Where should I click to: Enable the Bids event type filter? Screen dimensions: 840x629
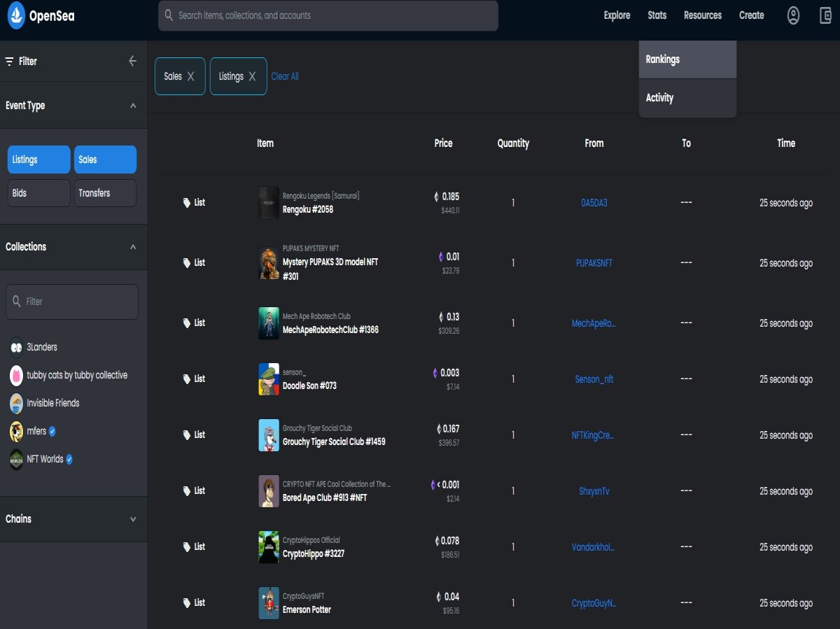click(x=39, y=193)
